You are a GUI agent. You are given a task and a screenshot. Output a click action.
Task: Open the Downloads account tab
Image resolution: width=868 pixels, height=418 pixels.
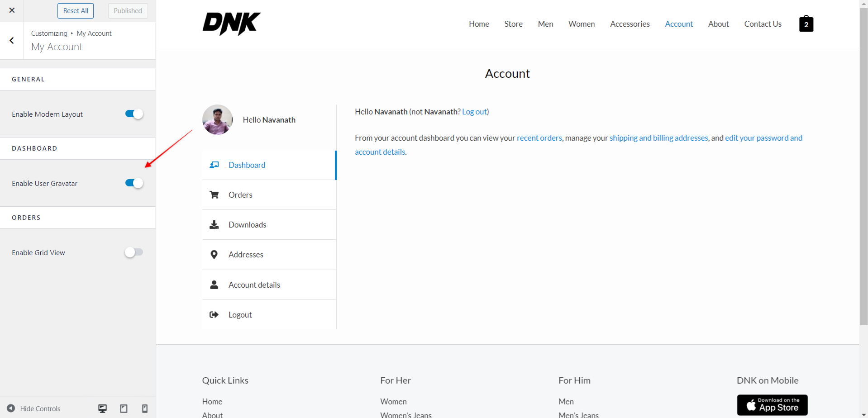[x=269, y=225]
